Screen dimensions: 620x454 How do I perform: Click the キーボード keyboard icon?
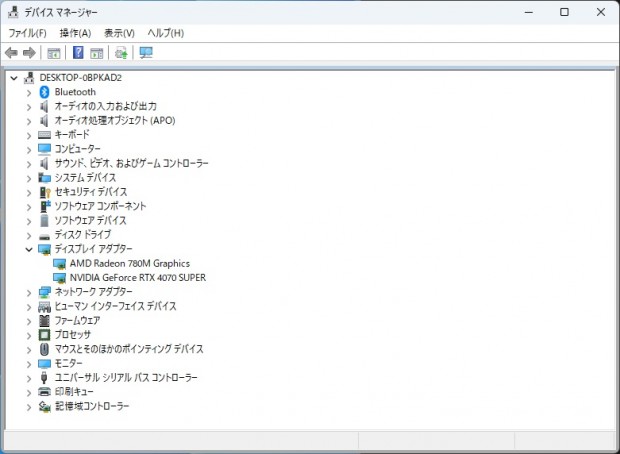[44, 135]
